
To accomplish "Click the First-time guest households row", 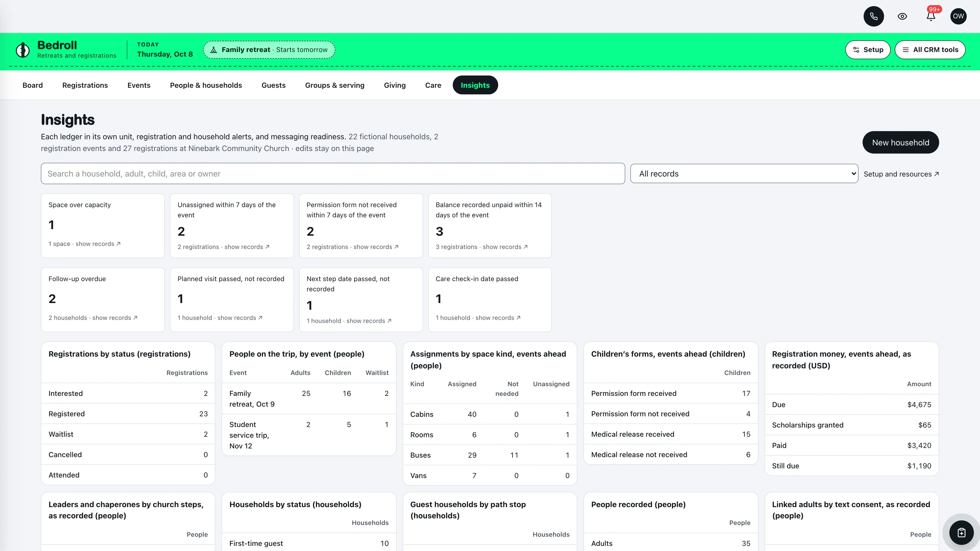I will [309, 543].
